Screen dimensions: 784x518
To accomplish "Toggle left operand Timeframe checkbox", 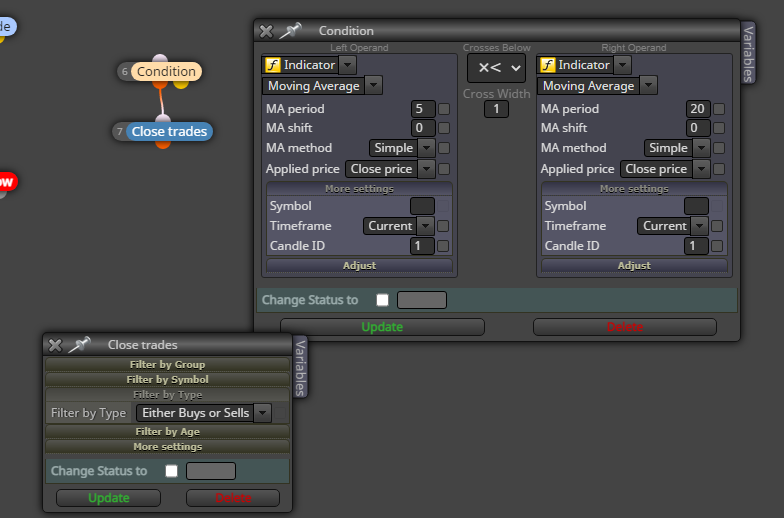I will point(443,226).
